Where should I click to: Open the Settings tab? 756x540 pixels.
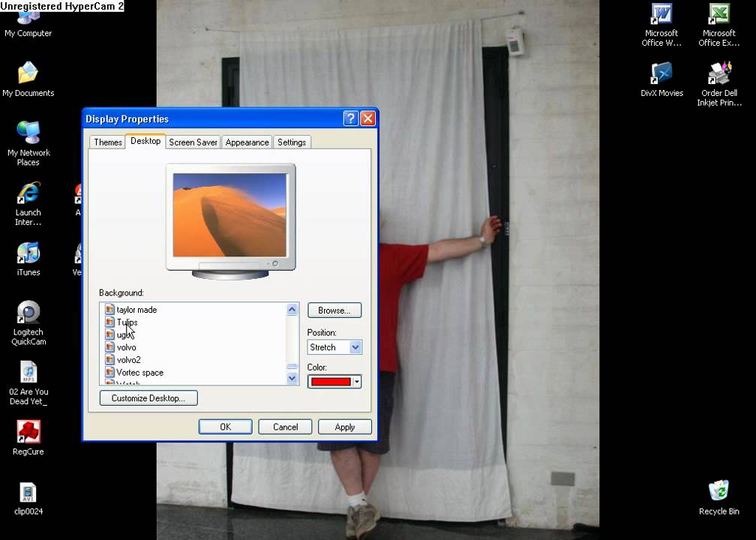[x=292, y=142]
